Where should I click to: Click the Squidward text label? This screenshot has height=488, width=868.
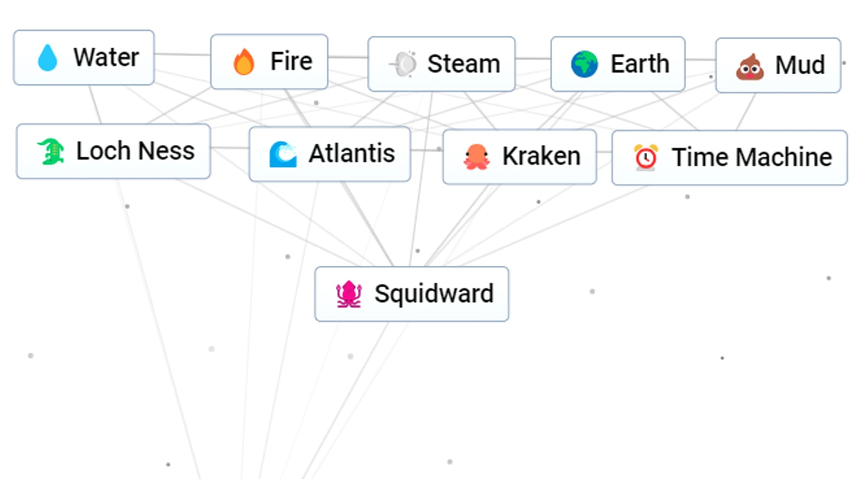434,294
